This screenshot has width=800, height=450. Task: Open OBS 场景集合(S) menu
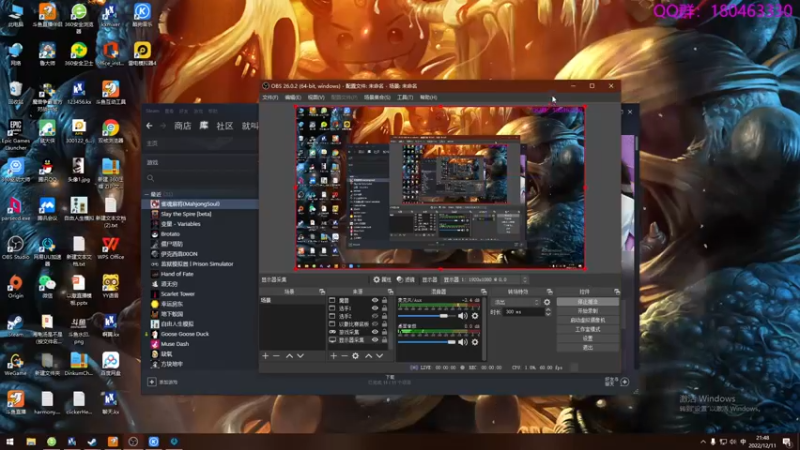pyautogui.click(x=377, y=97)
